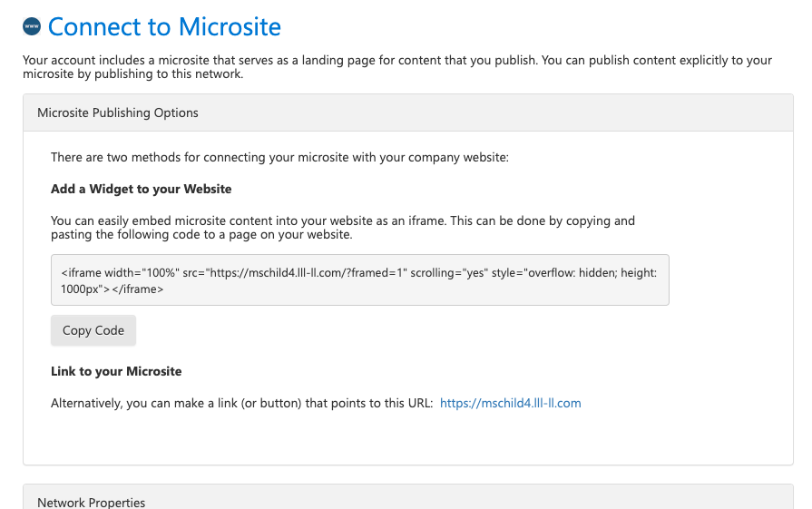Click the Copy Code button

click(93, 330)
